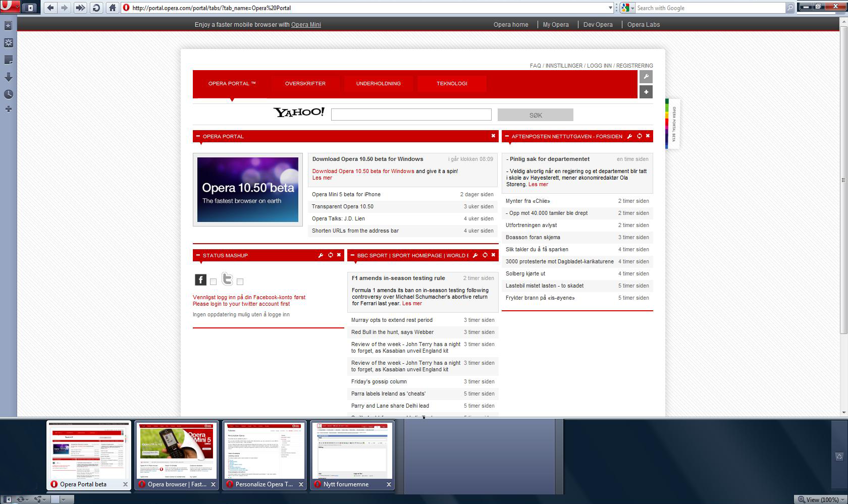Switch to the TEKNOLOGI tab
Screen dimensions: 848x504
pos(452,84)
